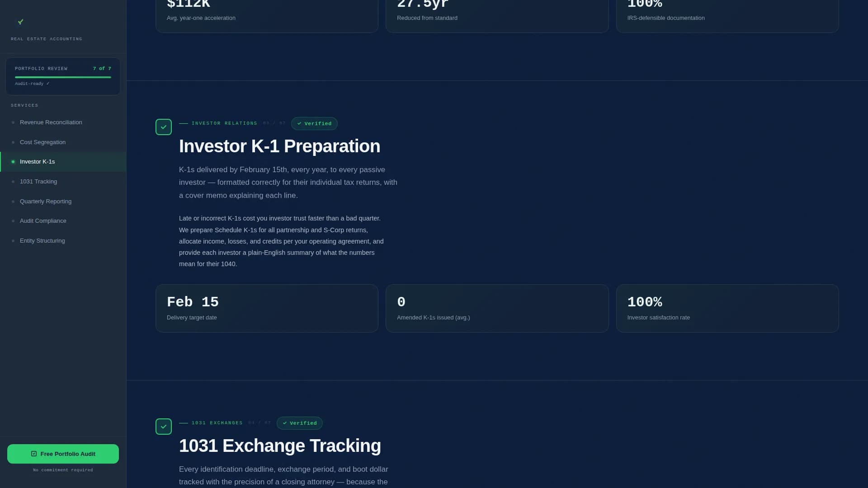The width and height of the screenshot is (868, 488).
Task: Open the Revenue Reconciliation service link
Action: click(51, 122)
